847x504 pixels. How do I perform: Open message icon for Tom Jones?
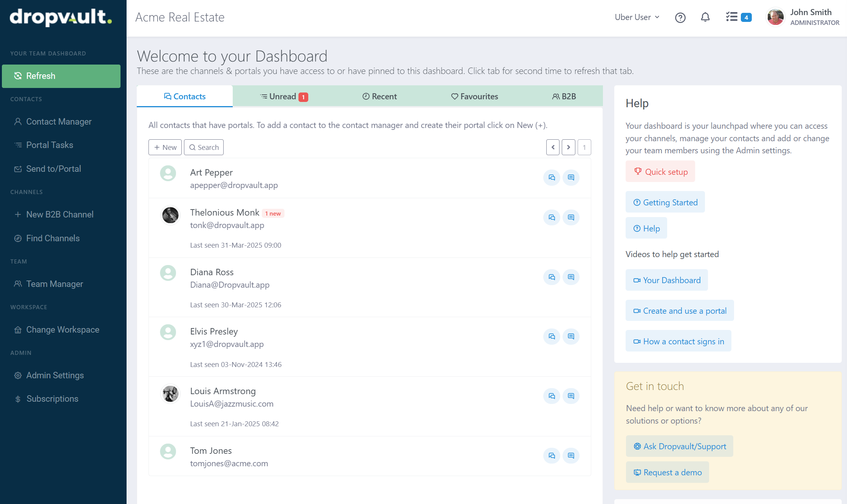click(x=571, y=456)
